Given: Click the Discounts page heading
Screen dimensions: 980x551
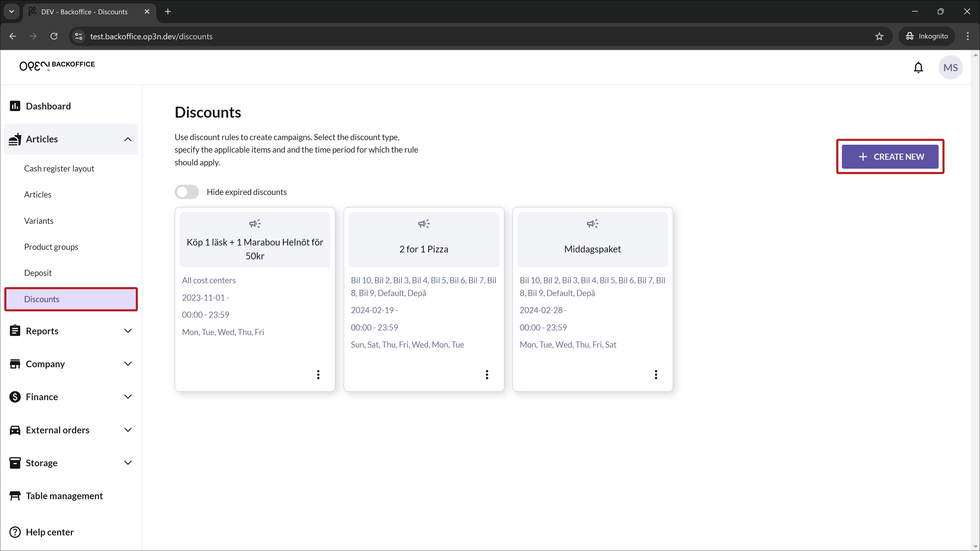Looking at the screenshot, I should [x=208, y=113].
